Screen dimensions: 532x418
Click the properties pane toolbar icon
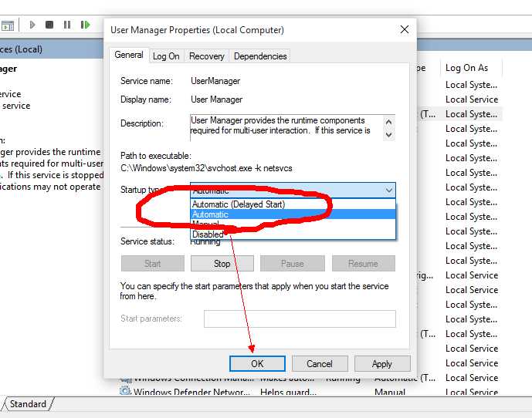pos(8,25)
